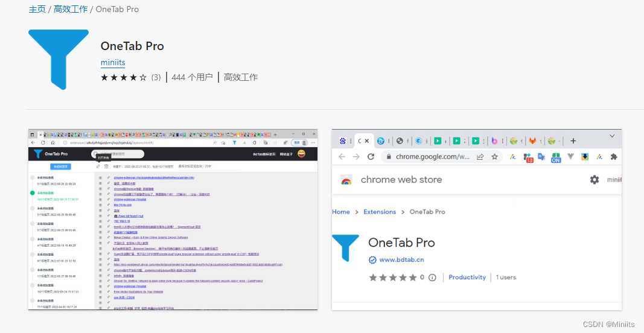Open the miniits developer link
The width and height of the screenshot is (644, 333).
[113, 62]
